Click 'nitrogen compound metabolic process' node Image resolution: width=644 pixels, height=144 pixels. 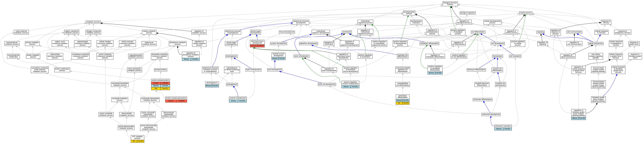(x=93, y=32)
